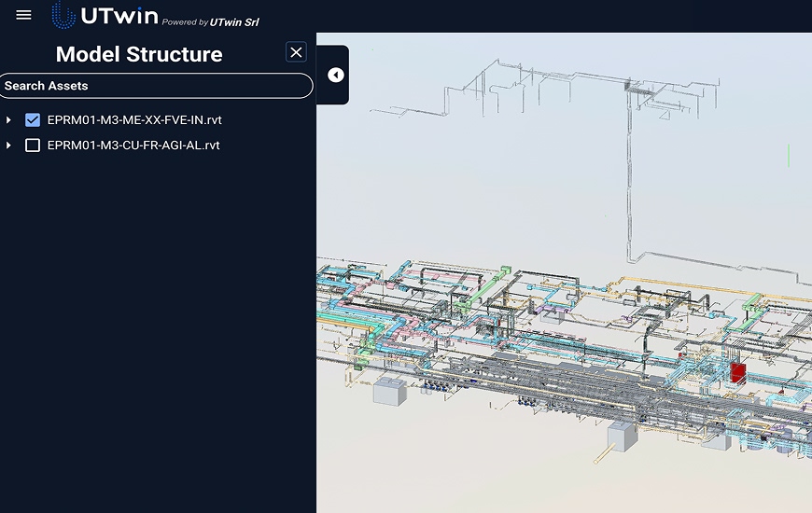Close the Model Structure panel
Screen dimensions: 812x513
(296, 52)
